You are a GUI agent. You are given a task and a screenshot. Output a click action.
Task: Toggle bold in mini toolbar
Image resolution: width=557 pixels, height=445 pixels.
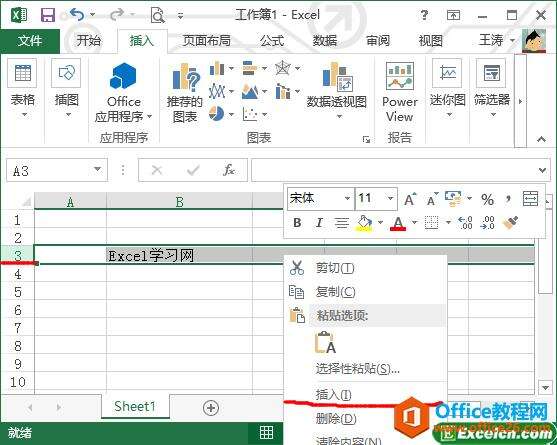pos(297,223)
